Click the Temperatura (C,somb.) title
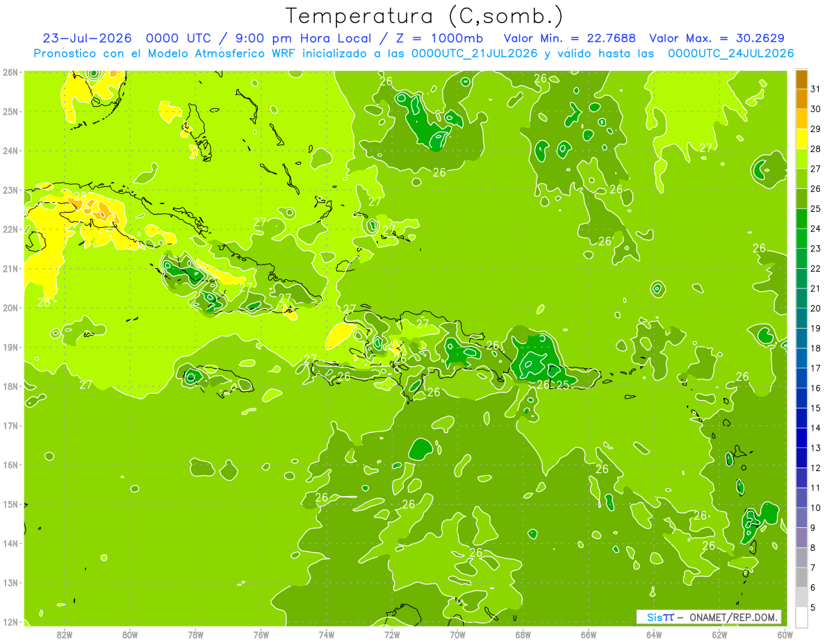The height and width of the screenshot is (644, 834). (425, 16)
